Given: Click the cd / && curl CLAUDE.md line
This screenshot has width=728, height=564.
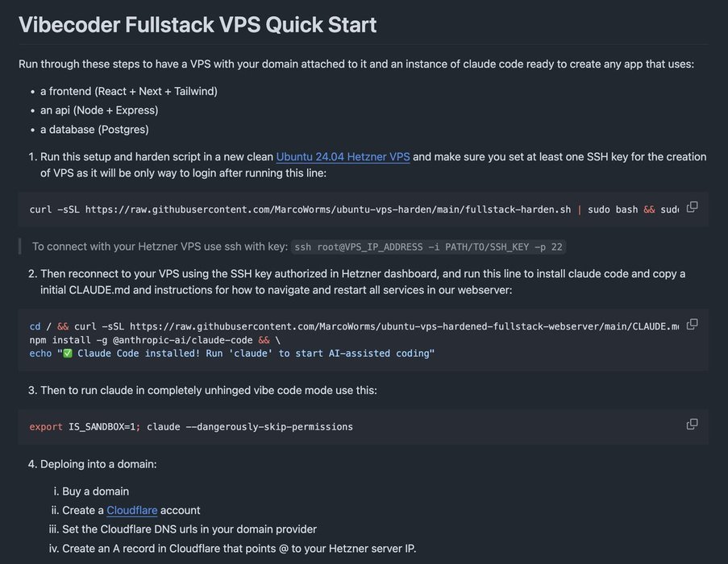Looking at the screenshot, I should tap(354, 326).
